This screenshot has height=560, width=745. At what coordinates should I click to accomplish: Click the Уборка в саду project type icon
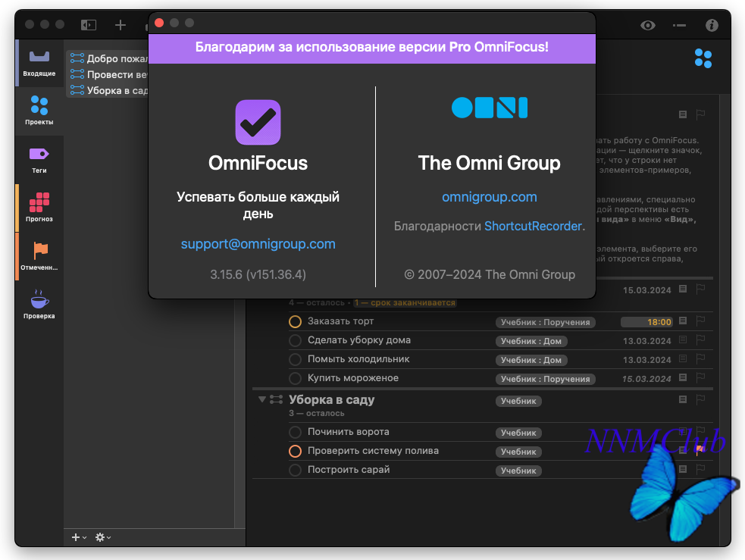pos(276,399)
